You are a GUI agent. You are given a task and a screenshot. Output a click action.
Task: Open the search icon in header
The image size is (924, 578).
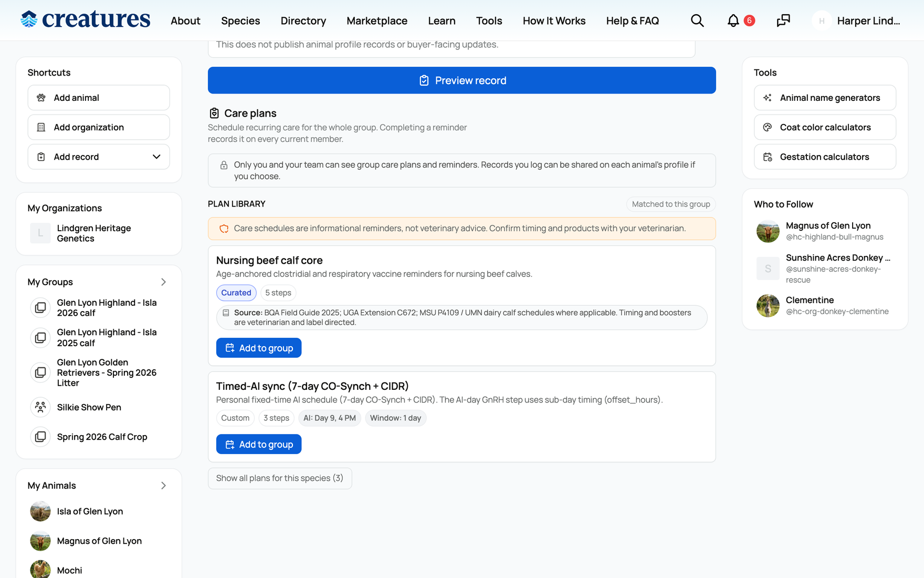697,20
